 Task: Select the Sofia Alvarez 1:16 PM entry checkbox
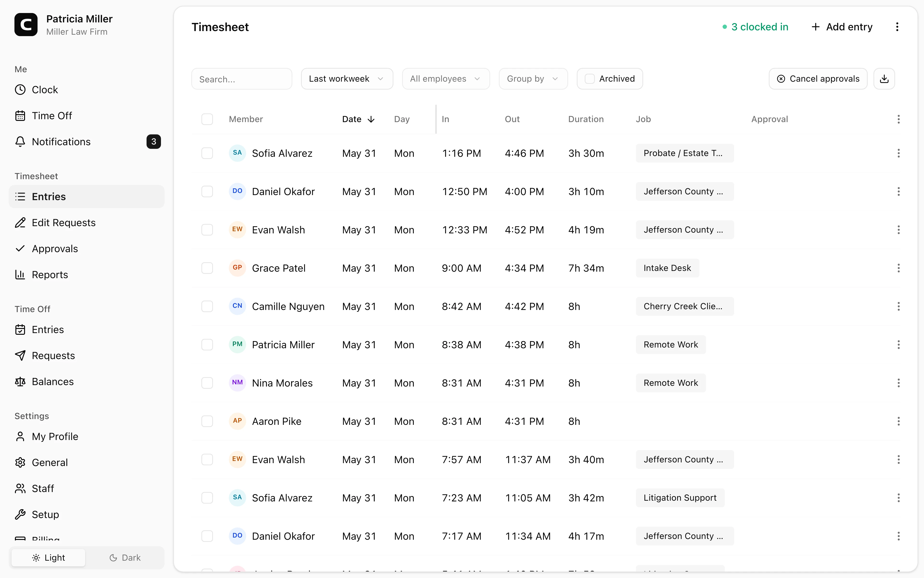tap(207, 153)
